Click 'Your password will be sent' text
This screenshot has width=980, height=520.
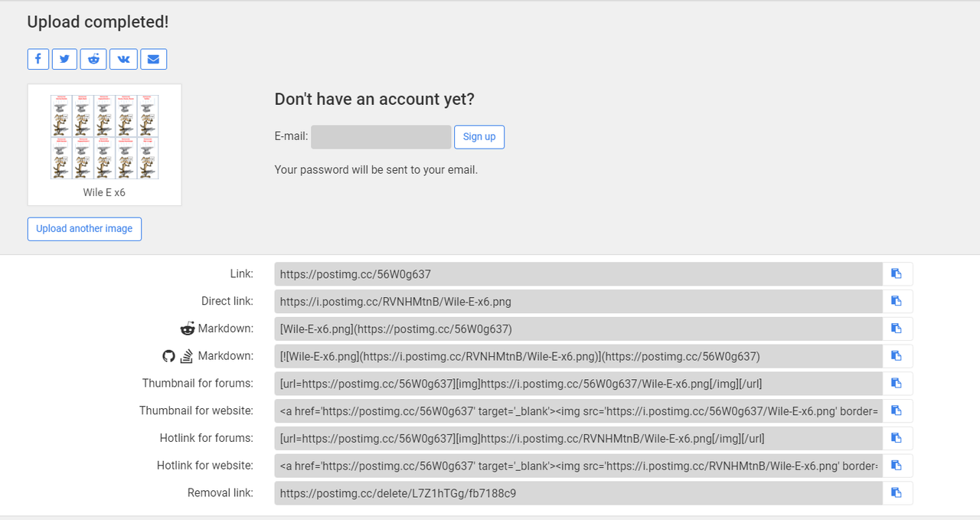point(376,169)
